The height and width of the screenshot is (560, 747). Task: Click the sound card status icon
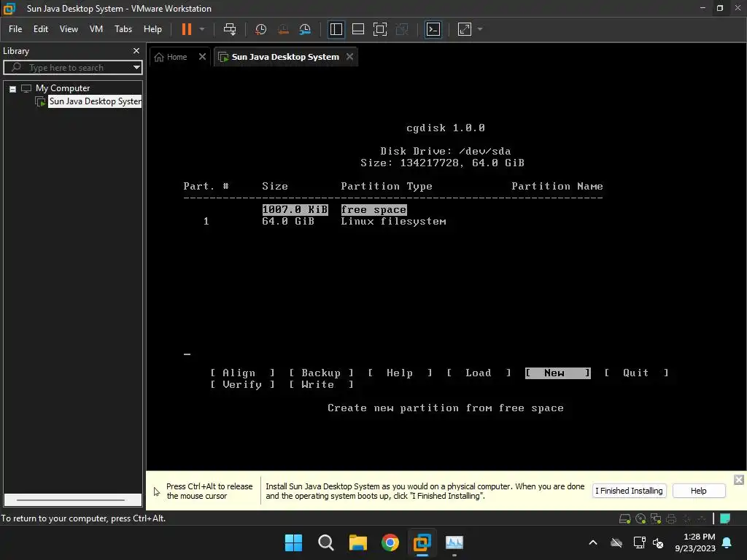click(686, 518)
